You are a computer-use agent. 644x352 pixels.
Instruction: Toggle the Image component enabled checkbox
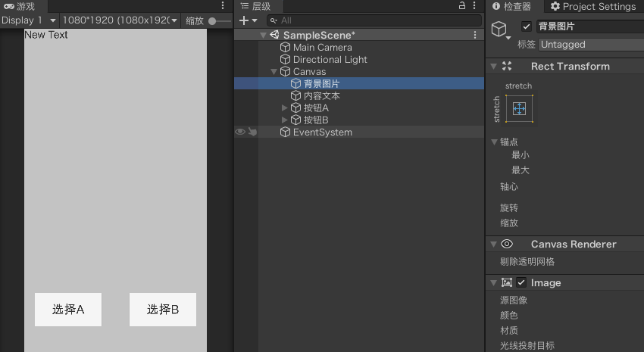click(x=521, y=282)
